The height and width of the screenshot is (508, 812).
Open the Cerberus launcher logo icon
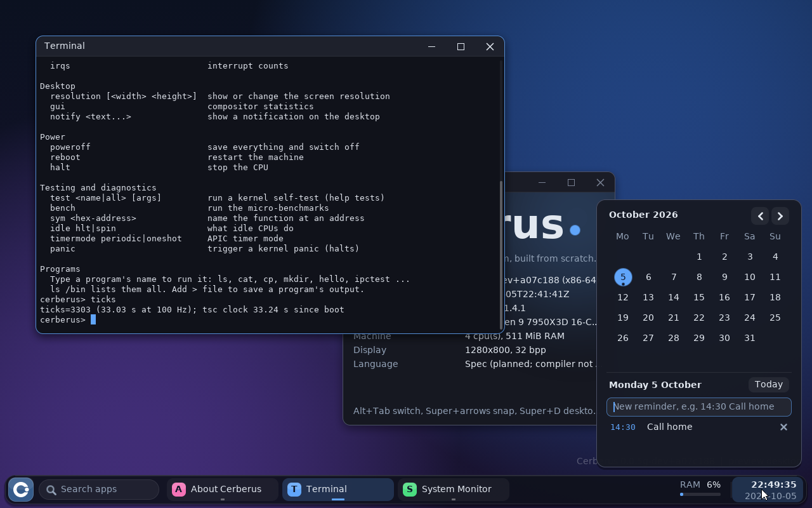21,490
